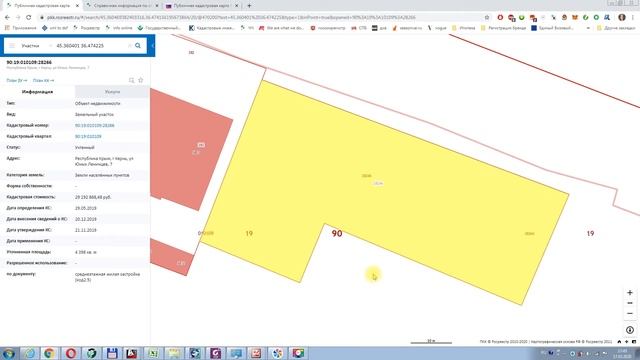Open the План ЗУ link
The height and width of the screenshot is (360, 640).
[x=16, y=80]
